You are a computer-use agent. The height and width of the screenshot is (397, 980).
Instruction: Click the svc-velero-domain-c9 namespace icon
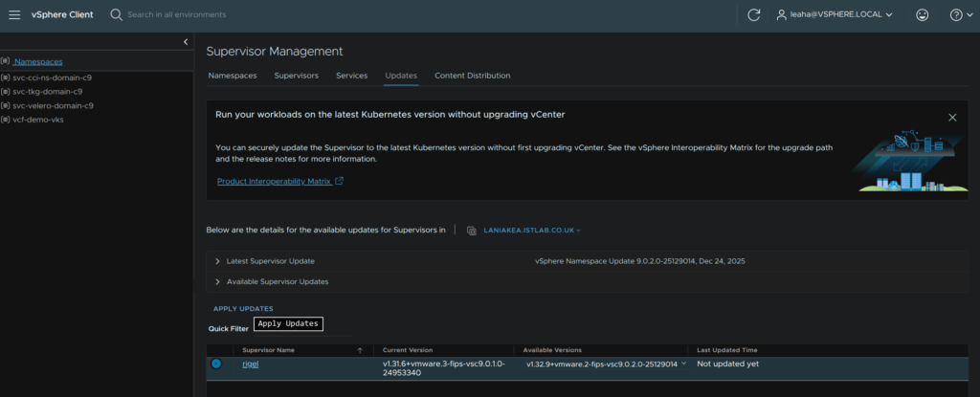[x=6, y=105]
